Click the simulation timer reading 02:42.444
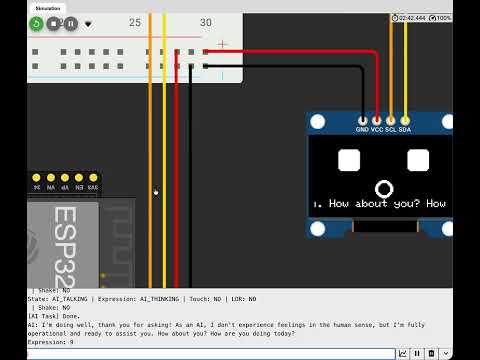This screenshot has width=480, height=360. click(x=409, y=18)
